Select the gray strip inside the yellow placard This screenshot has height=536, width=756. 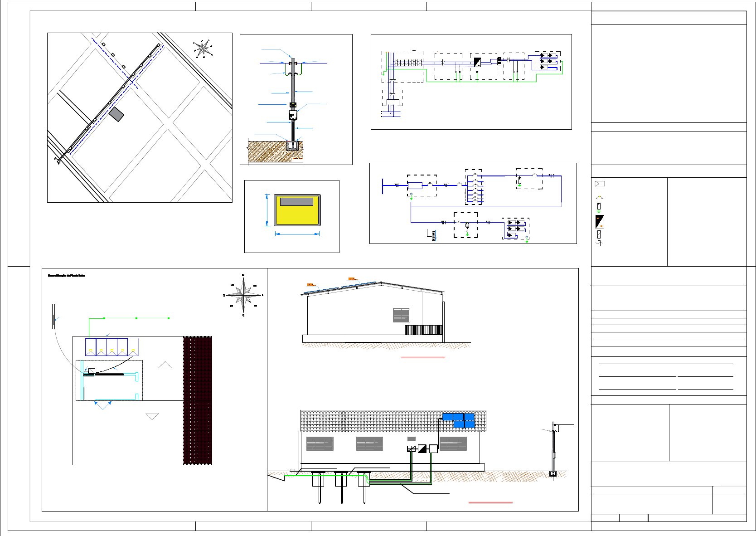[296, 202]
